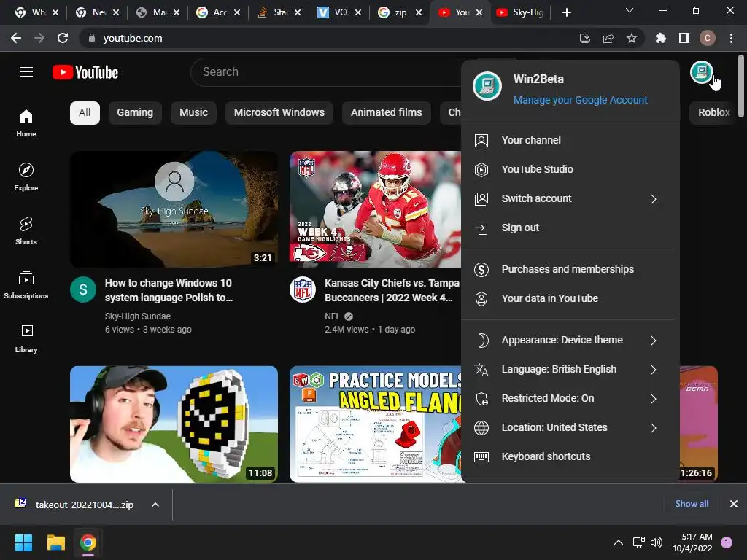Screen dimensions: 747x560
Task: Click Show all downloads
Action: pos(692,504)
